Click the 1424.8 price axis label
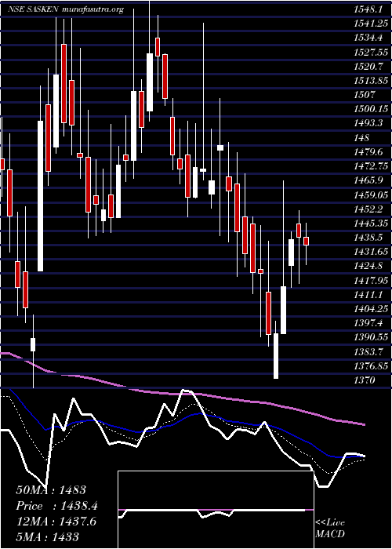The height and width of the screenshot is (549, 392). coord(370,266)
